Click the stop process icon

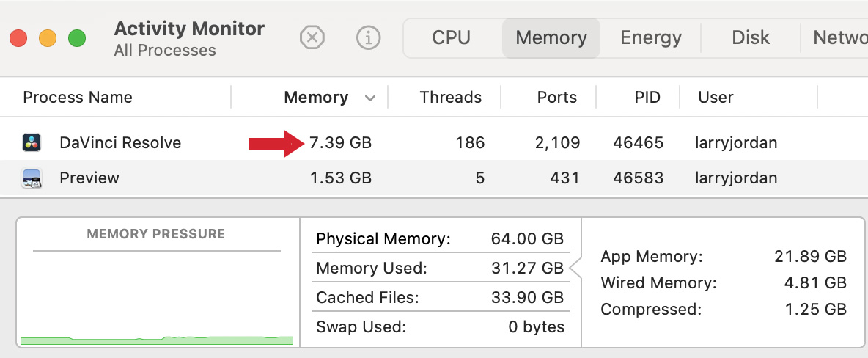[x=312, y=37]
